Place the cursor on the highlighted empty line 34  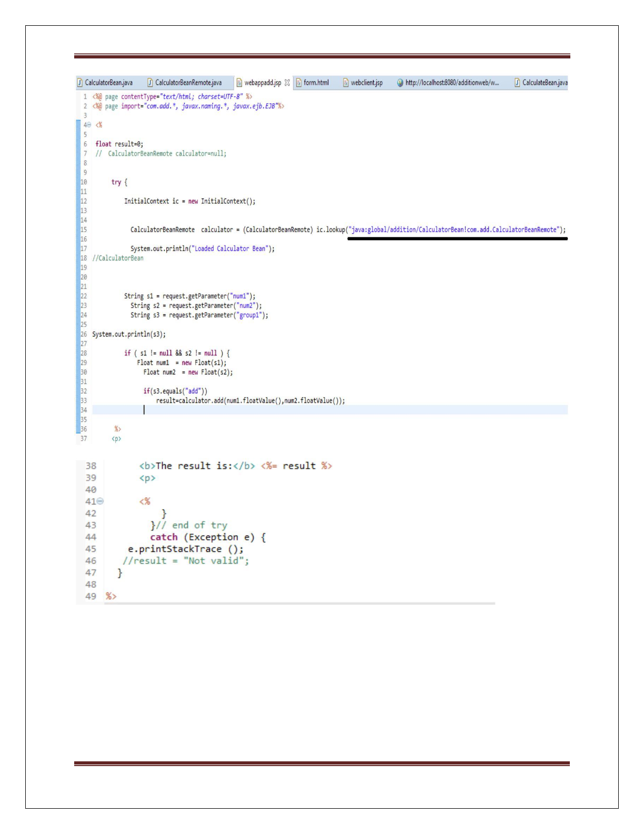pyautogui.click(x=330, y=410)
